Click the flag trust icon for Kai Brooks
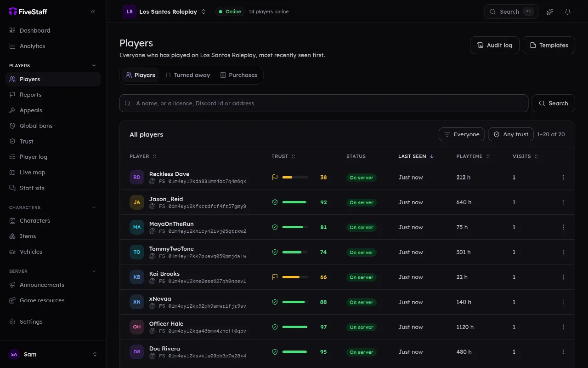The image size is (588, 368). point(275,277)
